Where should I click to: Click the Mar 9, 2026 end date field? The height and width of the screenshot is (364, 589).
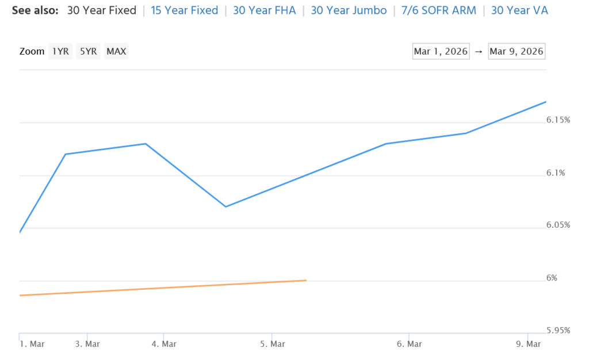pyautogui.click(x=516, y=51)
